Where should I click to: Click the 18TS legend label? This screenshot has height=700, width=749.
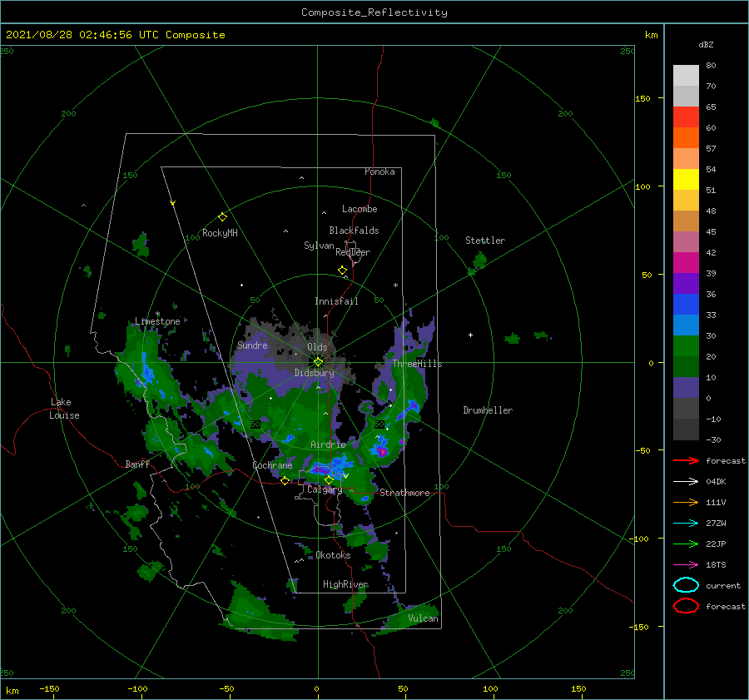coord(716,565)
